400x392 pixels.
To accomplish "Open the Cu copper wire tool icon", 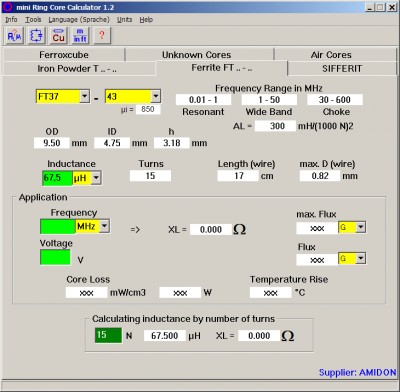I will pyautogui.click(x=58, y=35).
